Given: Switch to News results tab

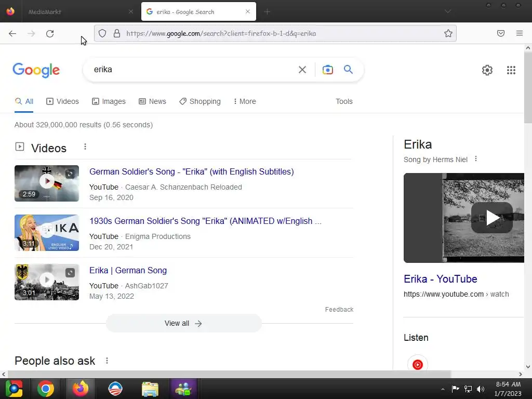Looking at the screenshot, I should point(152,101).
